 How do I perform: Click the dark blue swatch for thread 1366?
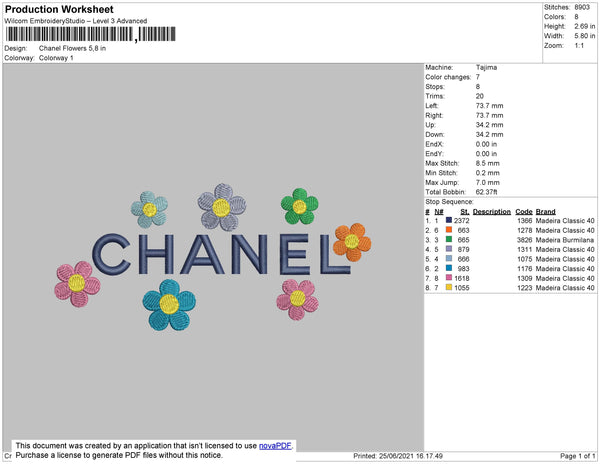(x=449, y=220)
